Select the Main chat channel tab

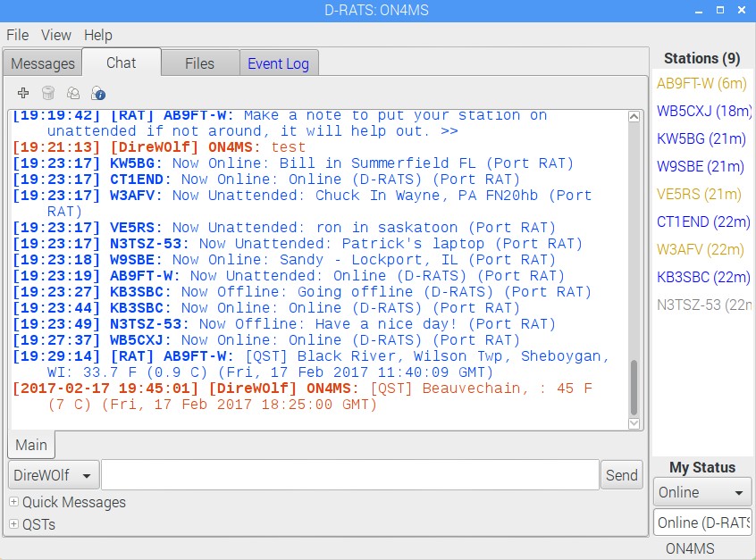coord(31,444)
